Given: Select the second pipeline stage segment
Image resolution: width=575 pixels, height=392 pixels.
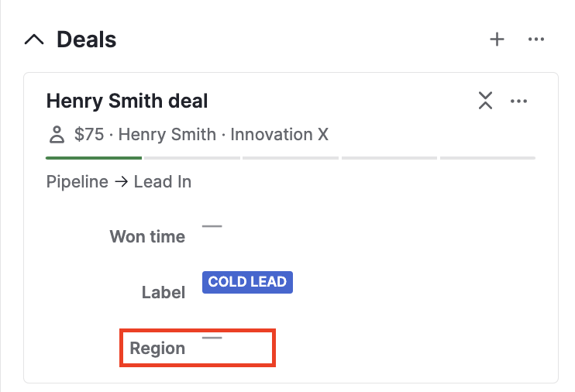Looking at the screenshot, I should coord(192,158).
